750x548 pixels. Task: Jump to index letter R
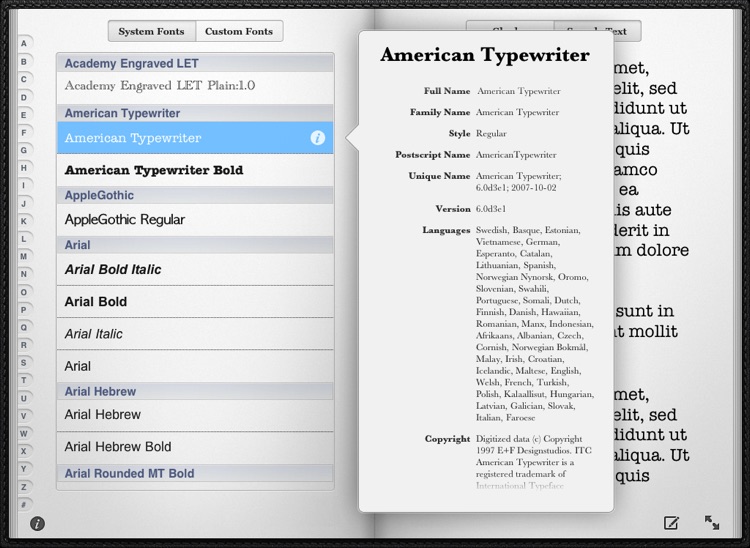24,345
